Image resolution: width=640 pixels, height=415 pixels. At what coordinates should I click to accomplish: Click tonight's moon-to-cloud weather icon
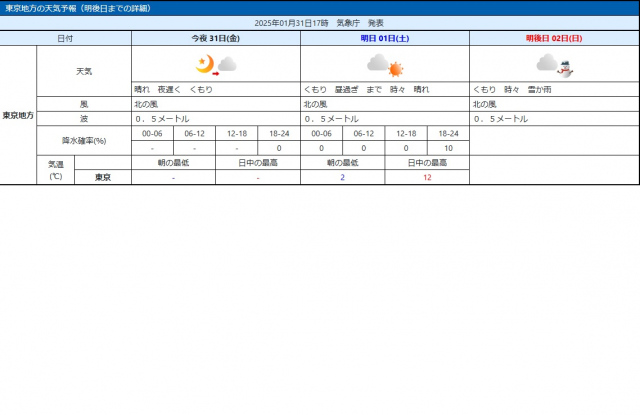(x=216, y=65)
